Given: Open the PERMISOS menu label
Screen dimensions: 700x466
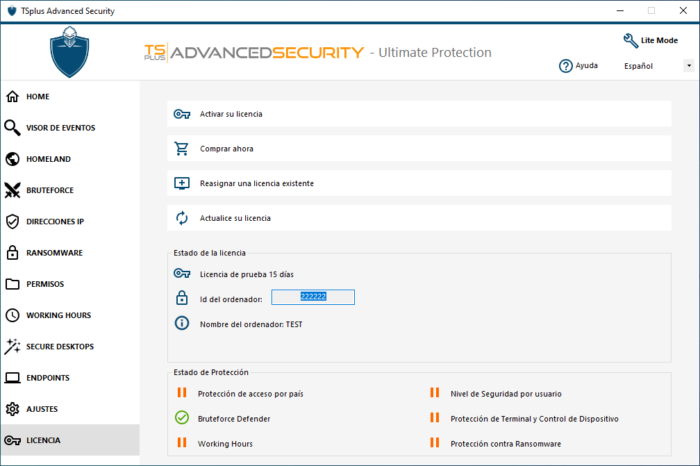Looking at the screenshot, I should point(45,284).
